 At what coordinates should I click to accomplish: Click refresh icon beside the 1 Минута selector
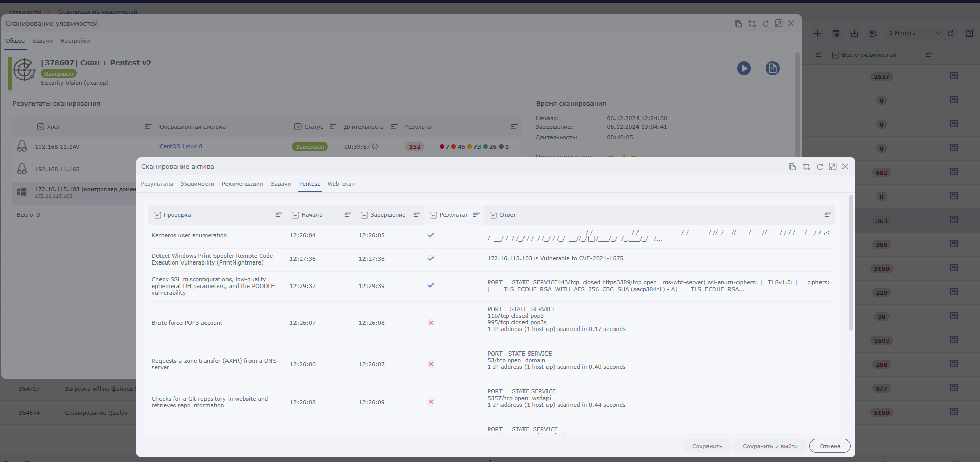pos(951,33)
